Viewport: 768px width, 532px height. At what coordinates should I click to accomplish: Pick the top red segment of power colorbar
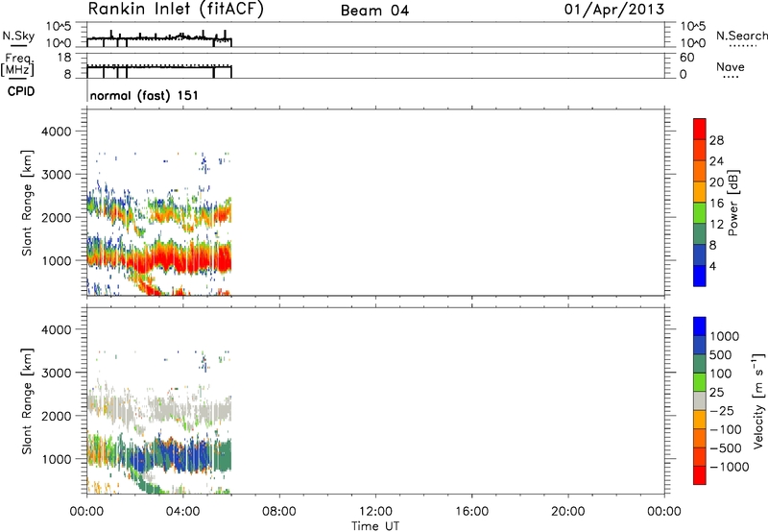(x=700, y=129)
